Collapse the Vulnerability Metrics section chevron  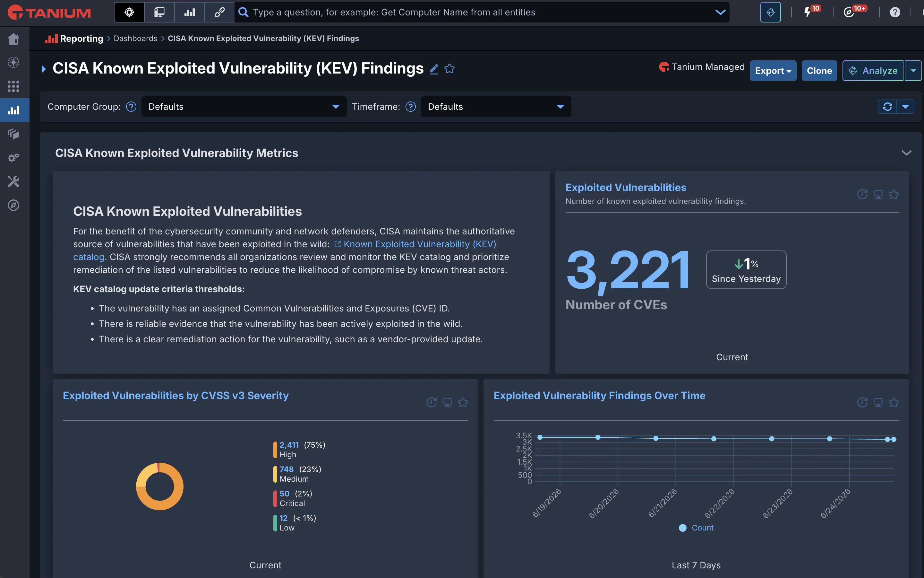(906, 153)
